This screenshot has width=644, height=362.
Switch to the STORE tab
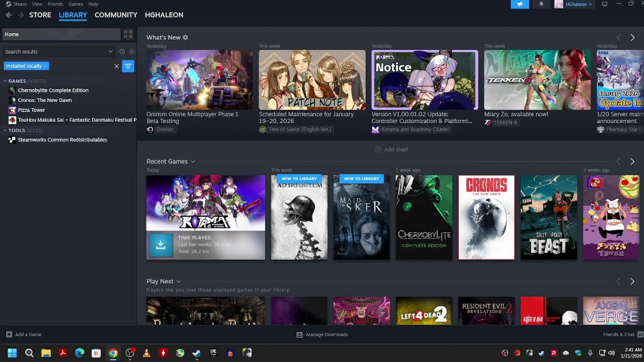[40, 15]
